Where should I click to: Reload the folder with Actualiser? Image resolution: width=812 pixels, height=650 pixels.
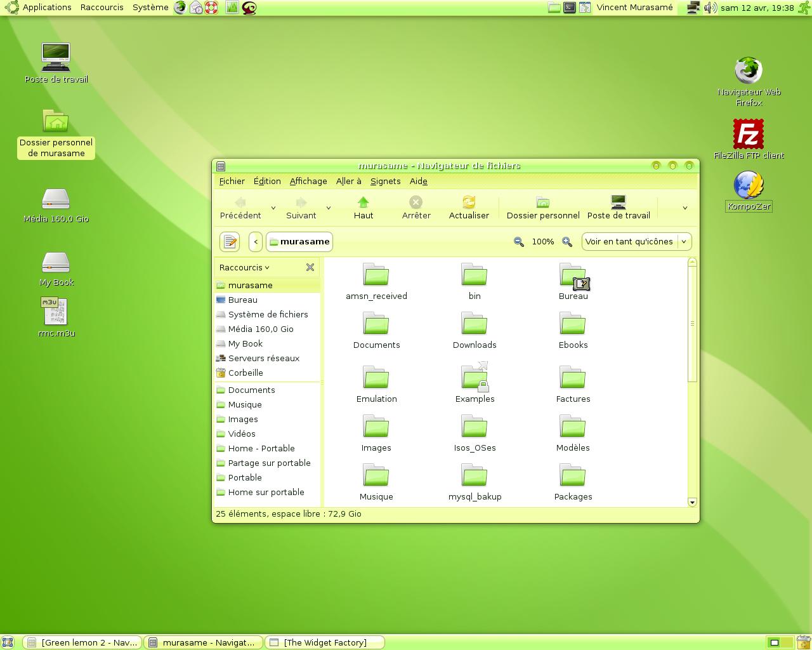[x=469, y=208]
